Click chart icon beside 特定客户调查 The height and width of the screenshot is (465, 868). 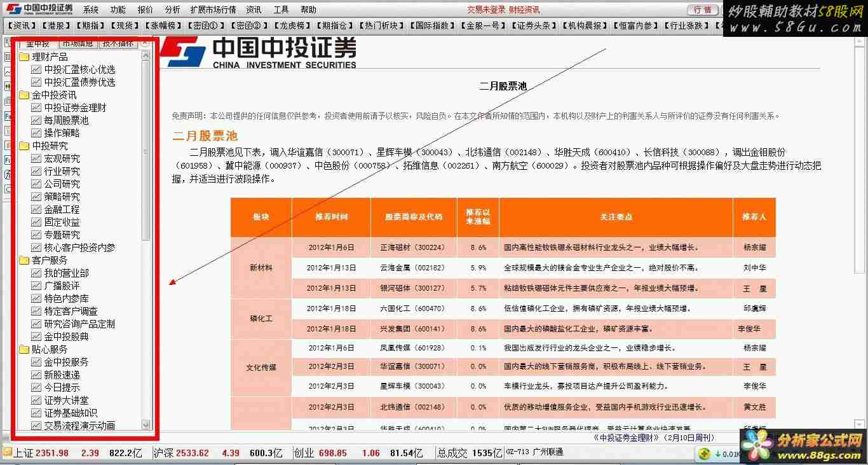coord(36,311)
